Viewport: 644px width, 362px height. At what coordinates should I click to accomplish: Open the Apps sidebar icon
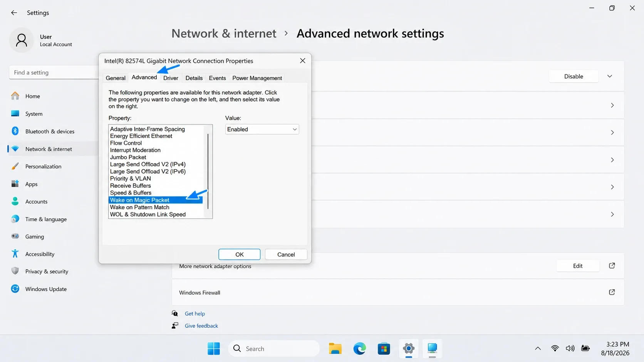point(15,184)
